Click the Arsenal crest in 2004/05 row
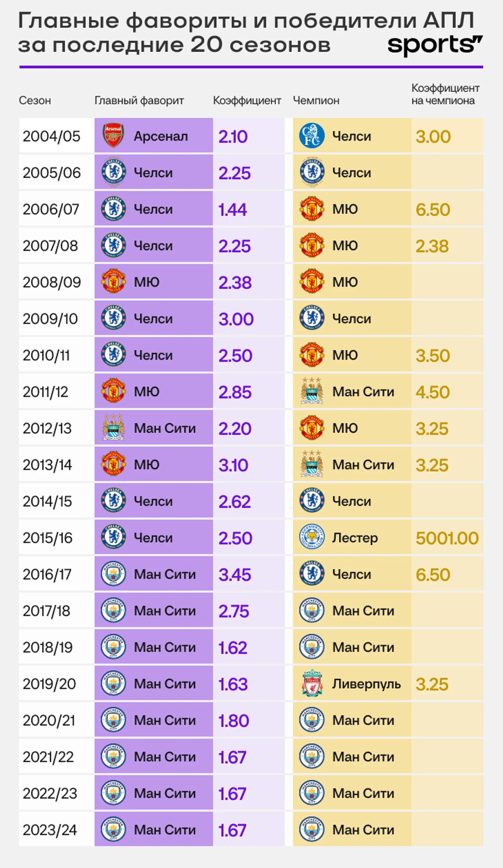This screenshot has width=503, height=868. pos(113,135)
